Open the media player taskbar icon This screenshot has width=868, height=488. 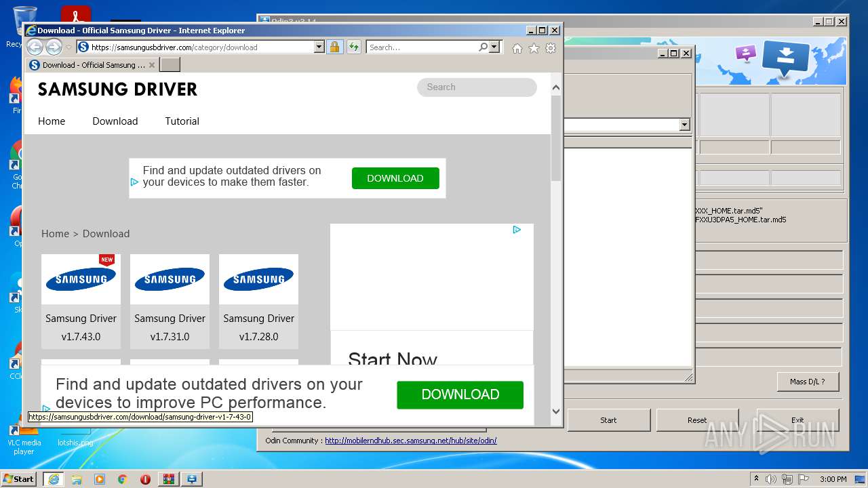pyautogui.click(x=100, y=479)
